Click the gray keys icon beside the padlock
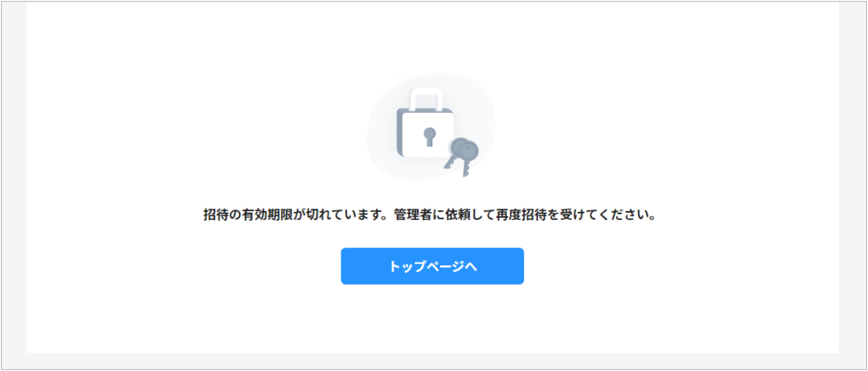 click(x=461, y=156)
